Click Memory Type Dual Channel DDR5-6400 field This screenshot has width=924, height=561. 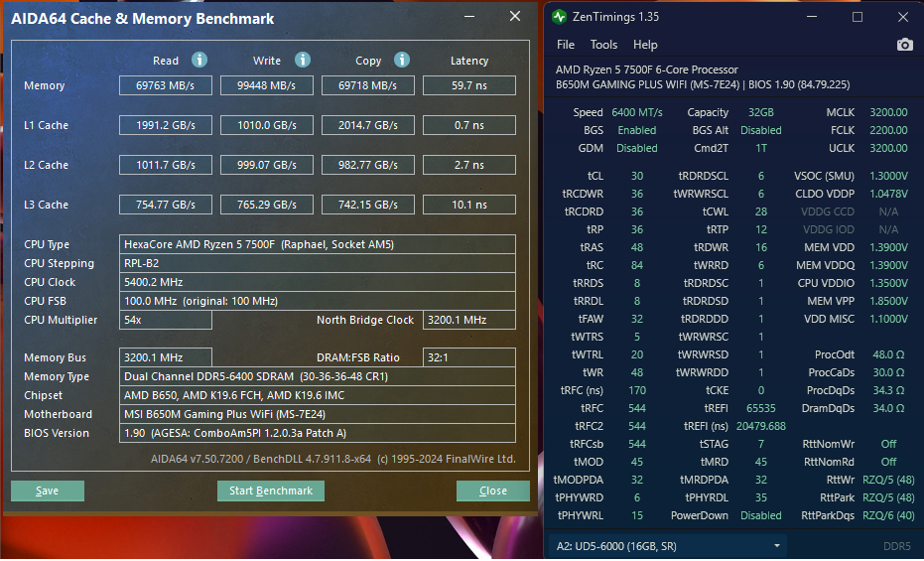click(318, 376)
